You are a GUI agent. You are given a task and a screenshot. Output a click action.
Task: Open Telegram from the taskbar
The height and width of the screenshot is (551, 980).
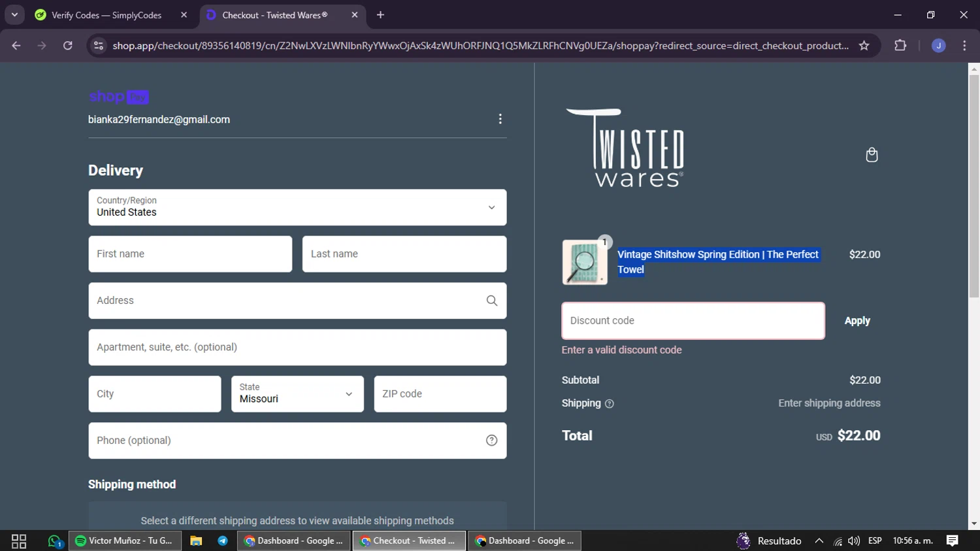coord(223,541)
